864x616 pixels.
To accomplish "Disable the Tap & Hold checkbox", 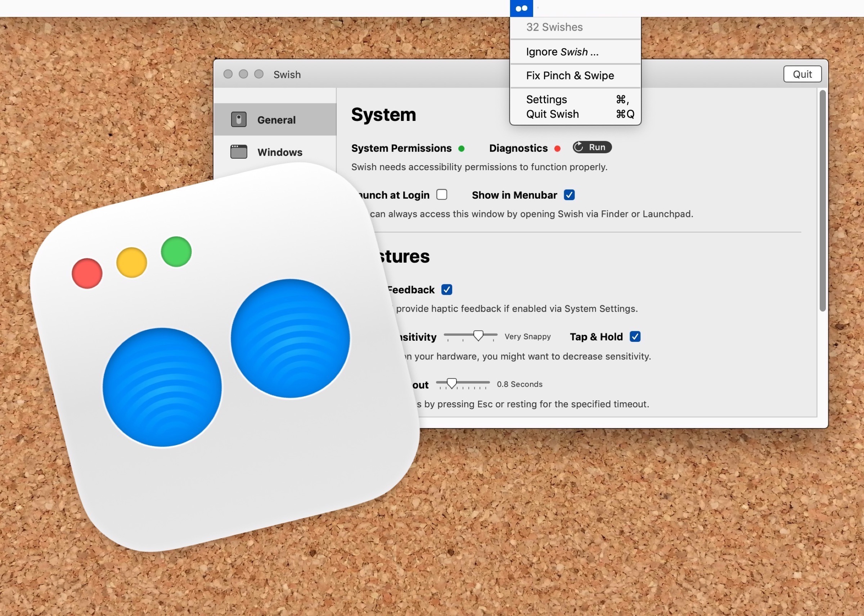I will (x=635, y=336).
